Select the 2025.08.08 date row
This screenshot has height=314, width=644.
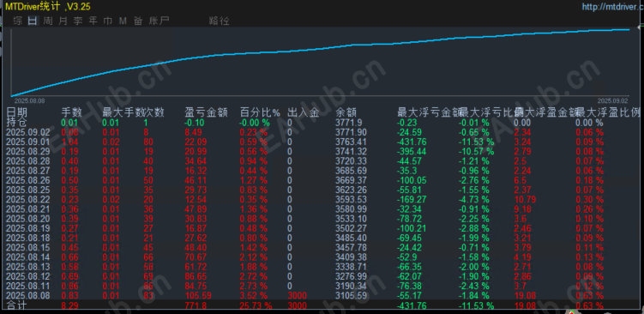point(28,295)
